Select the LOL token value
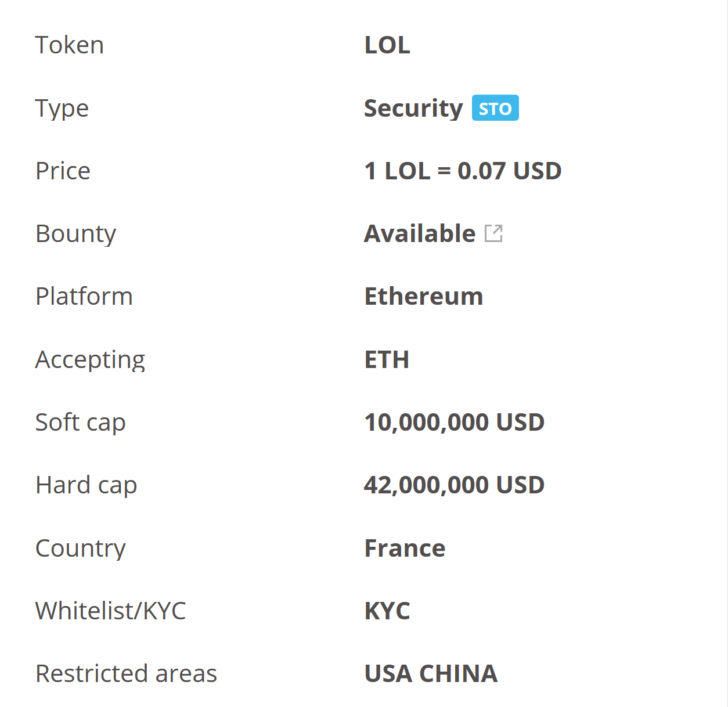The width and height of the screenshot is (728, 707). (x=387, y=45)
